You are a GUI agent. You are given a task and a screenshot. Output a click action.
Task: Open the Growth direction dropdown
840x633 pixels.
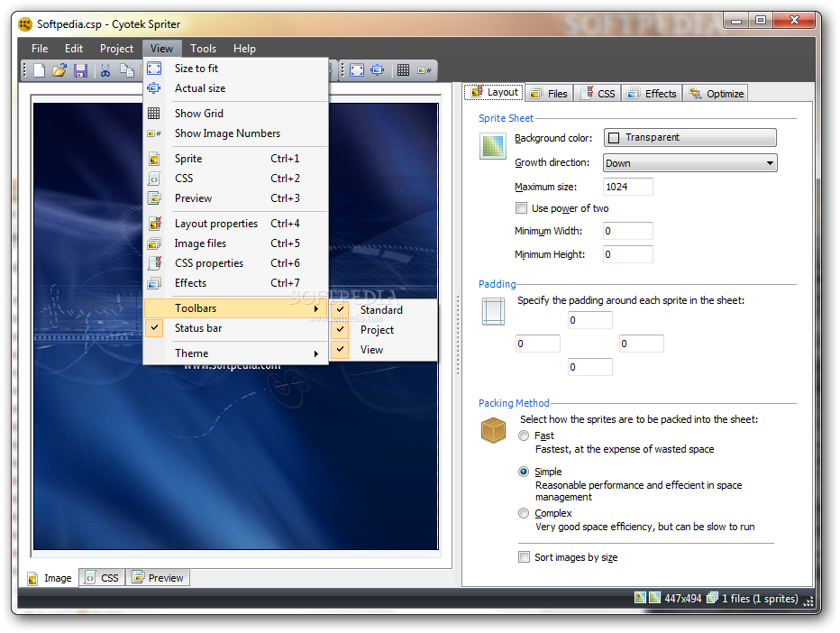pos(690,163)
